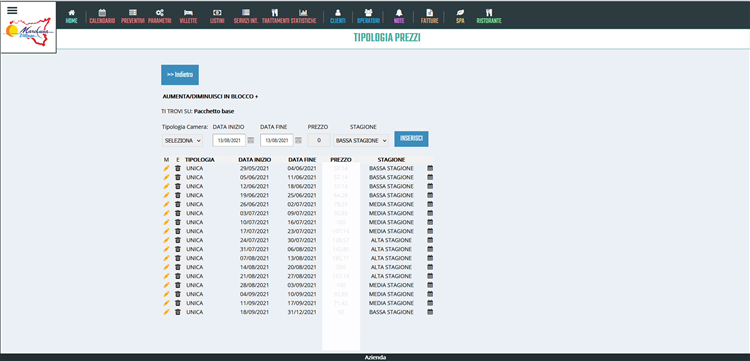The image size is (750, 361).
Task: Click the TIPOLOGIA PREZZI page title
Action: pyautogui.click(x=387, y=38)
